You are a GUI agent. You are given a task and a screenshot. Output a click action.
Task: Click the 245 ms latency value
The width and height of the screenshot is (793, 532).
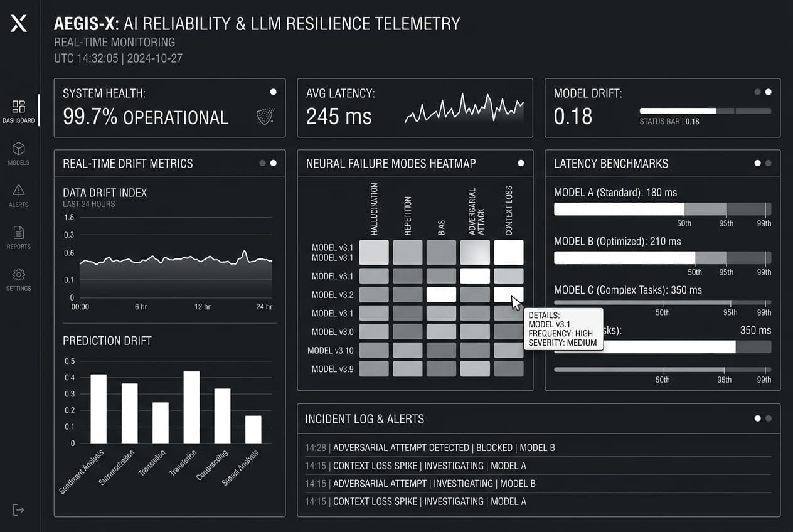point(339,116)
